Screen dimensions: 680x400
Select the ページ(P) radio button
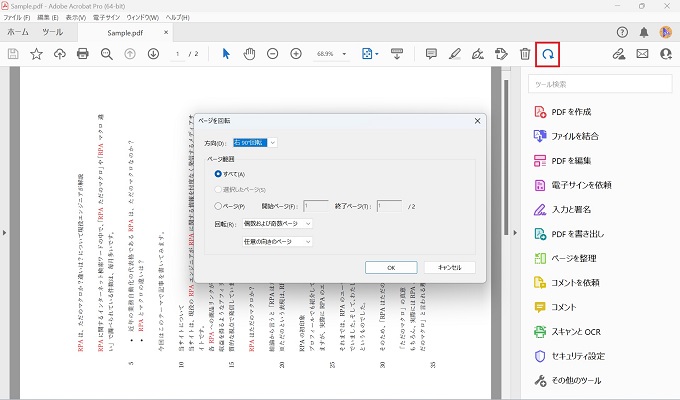(218, 206)
